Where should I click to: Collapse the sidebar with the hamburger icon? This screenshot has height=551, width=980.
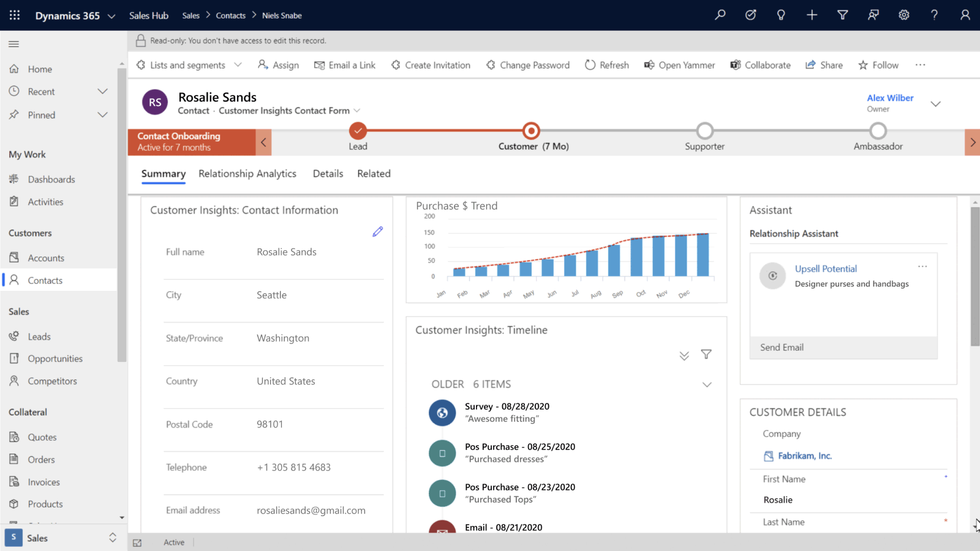[13, 44]
